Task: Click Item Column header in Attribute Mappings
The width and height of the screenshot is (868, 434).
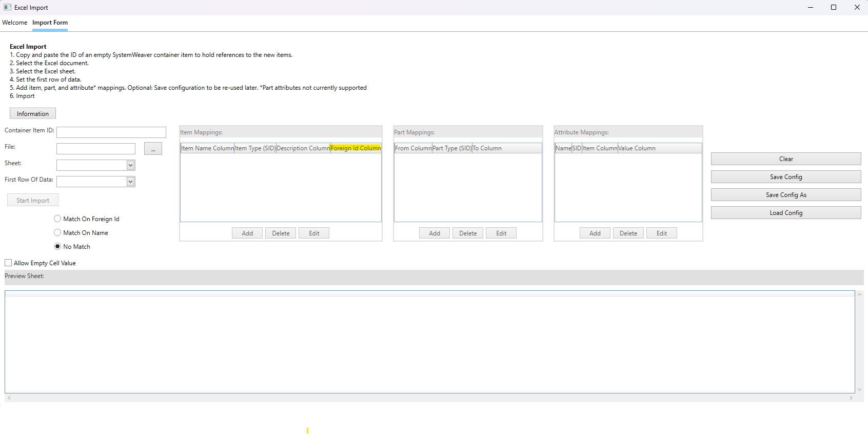Action: 600,148
